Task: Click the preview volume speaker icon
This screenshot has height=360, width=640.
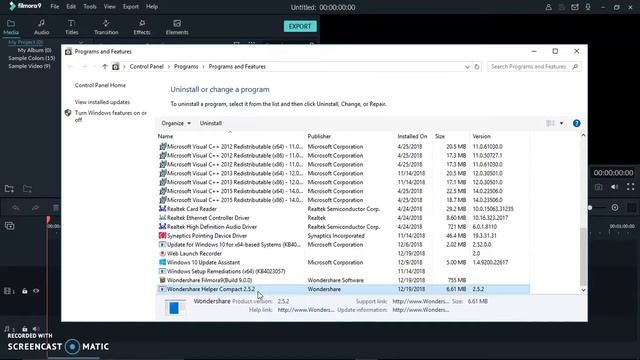Action: tap(615, 187)
